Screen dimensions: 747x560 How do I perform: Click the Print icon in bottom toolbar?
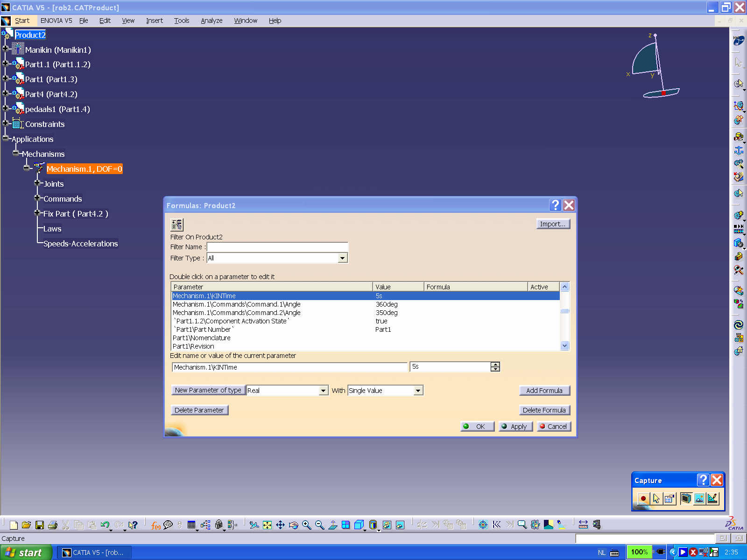(53, 525)
